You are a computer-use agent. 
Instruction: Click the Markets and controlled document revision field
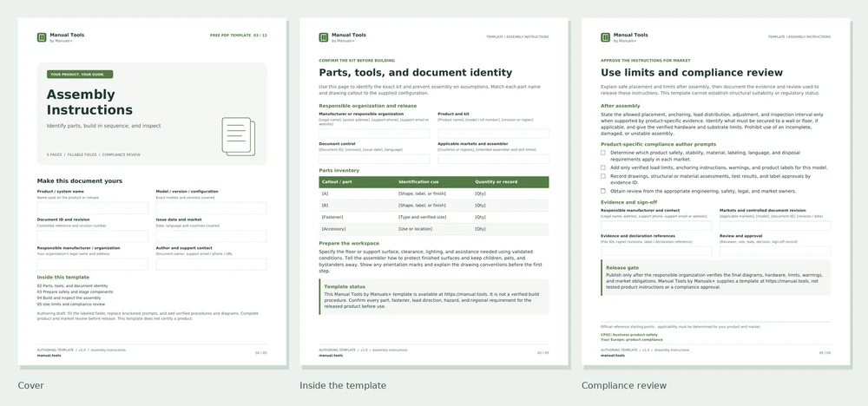775,226
